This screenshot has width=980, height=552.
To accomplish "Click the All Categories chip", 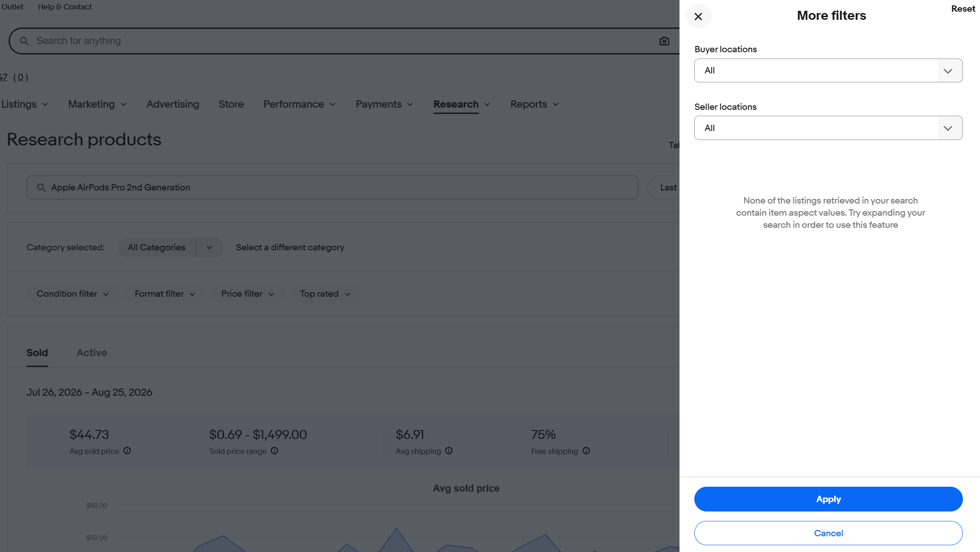I will [156, 248].
